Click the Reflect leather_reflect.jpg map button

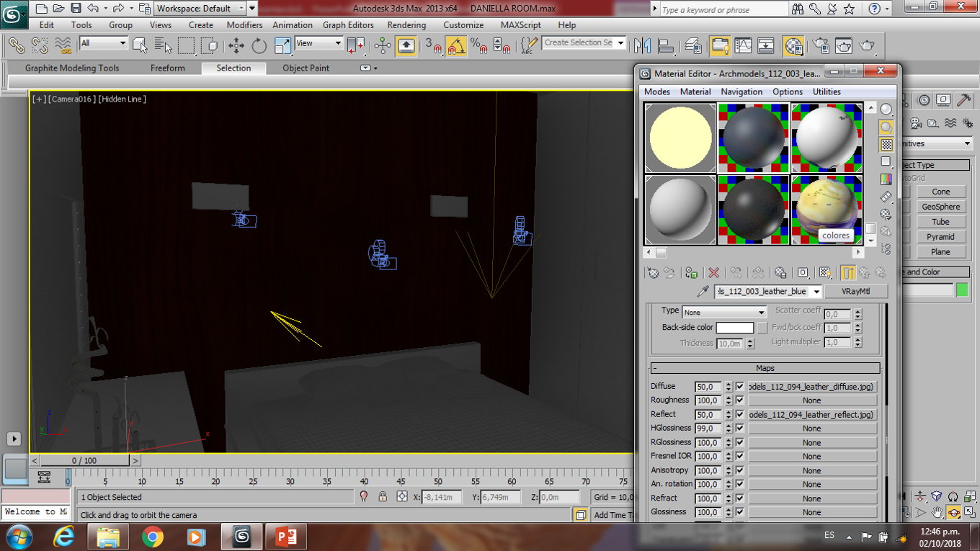pyautogui.click(x=812, y=415)
